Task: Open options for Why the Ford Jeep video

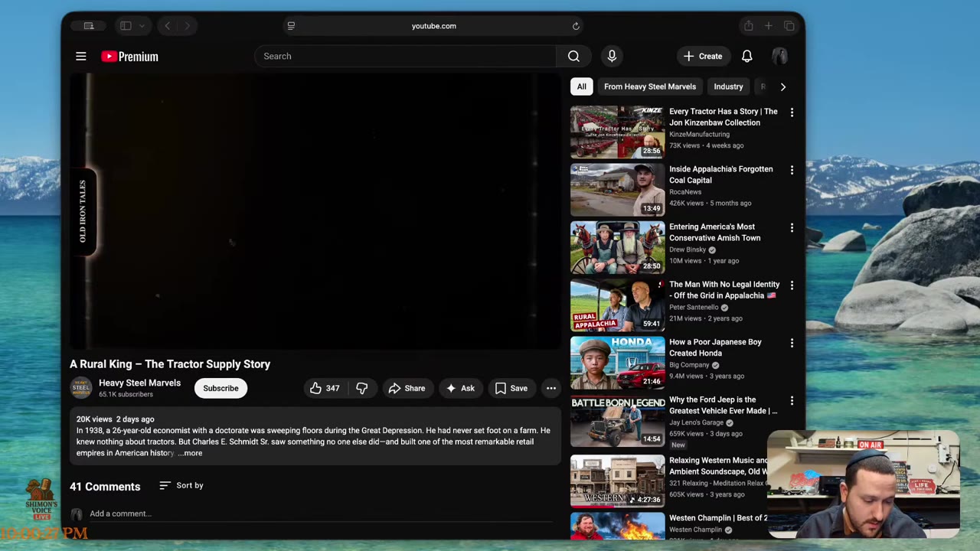Action: tap(792, 400)
